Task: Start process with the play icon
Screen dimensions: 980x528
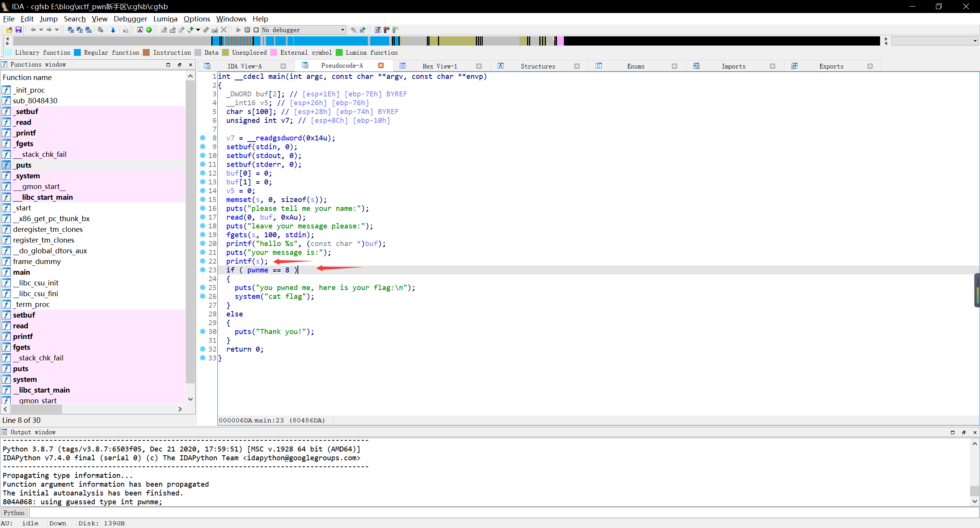Action: [238, 30]
